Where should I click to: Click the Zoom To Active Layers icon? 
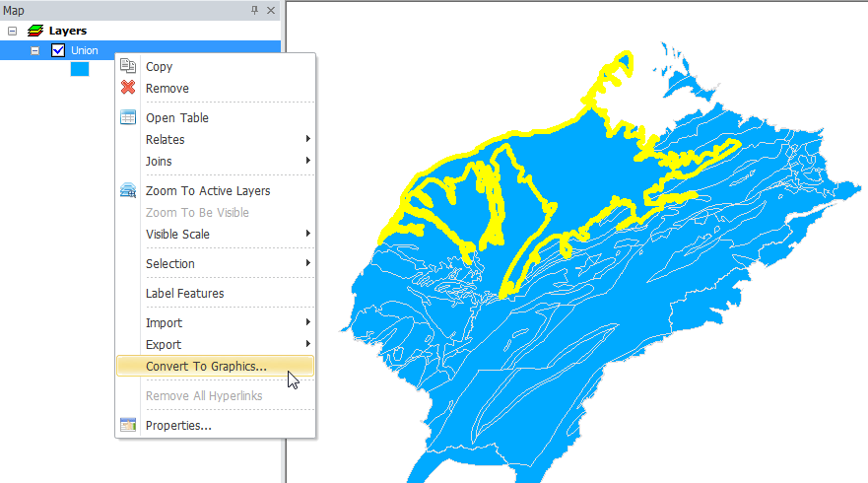(128, 190)
